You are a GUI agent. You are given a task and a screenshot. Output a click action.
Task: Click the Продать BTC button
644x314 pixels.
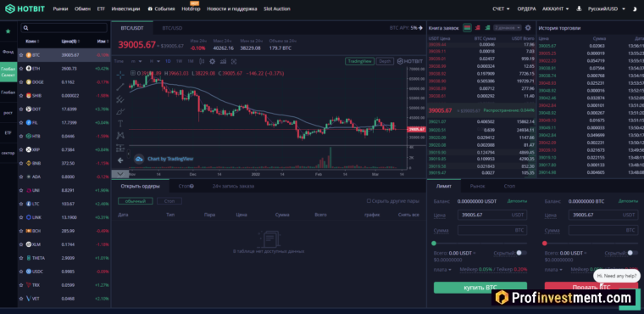[x=591, y=287]
